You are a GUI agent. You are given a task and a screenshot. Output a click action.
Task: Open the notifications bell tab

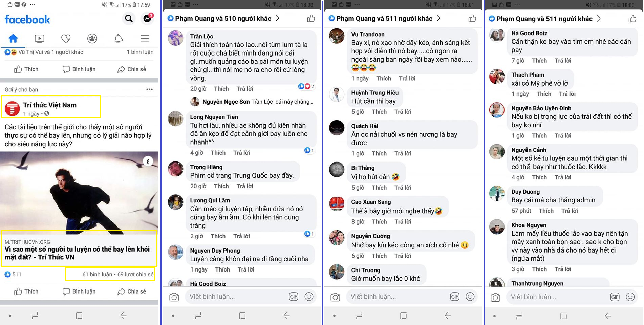119,39
